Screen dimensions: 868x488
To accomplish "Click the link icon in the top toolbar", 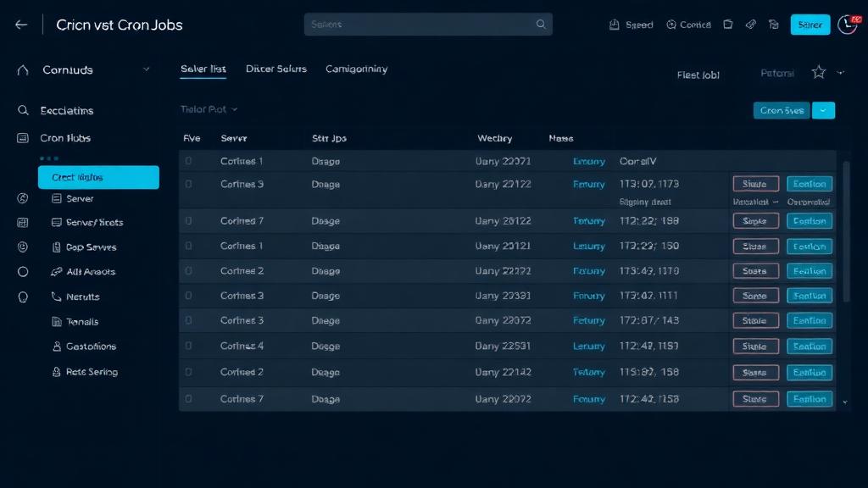I will (750, 25).
